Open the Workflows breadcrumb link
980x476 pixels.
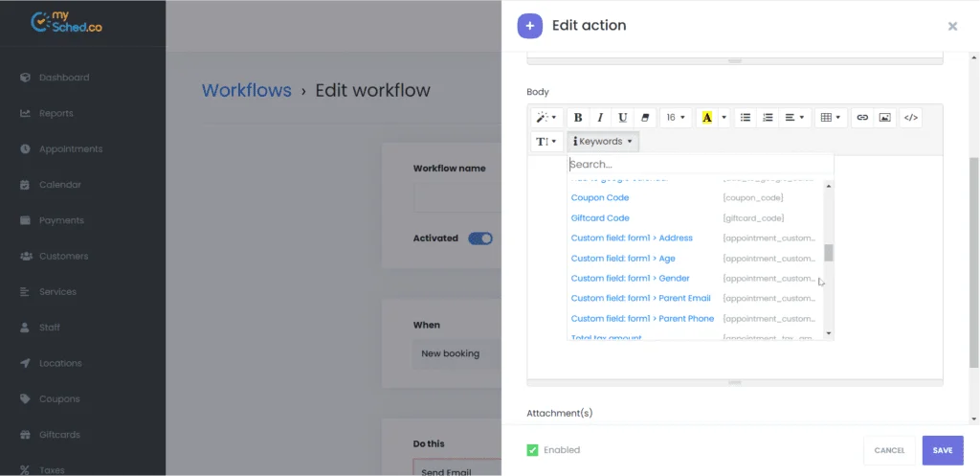(x=246, y=90)
